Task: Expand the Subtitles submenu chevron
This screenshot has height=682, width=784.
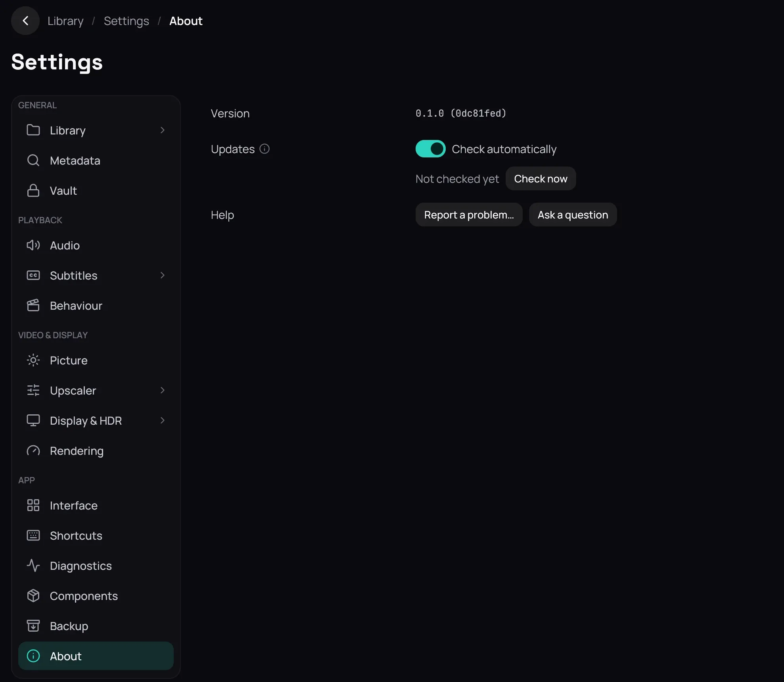Action: pos(162,275)
